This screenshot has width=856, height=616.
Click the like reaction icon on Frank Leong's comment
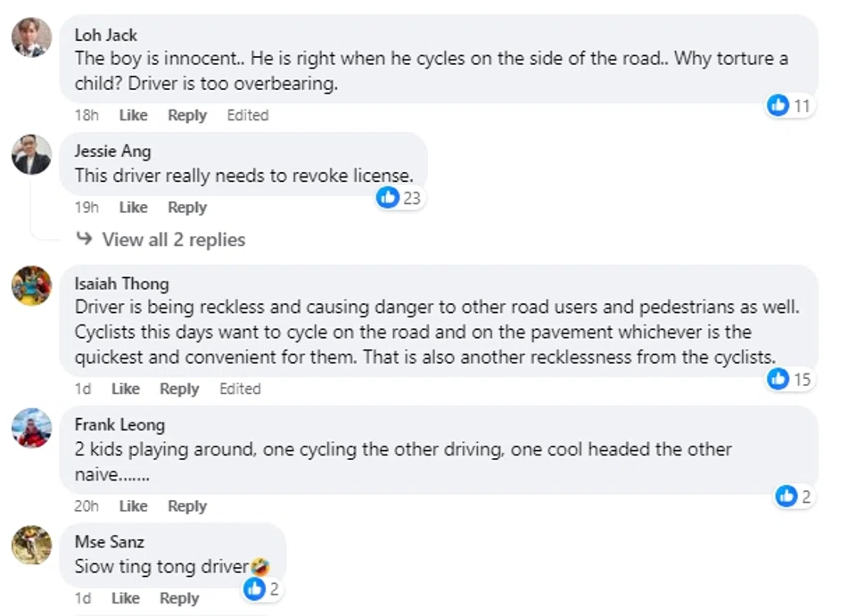click(x=786, y=496)
